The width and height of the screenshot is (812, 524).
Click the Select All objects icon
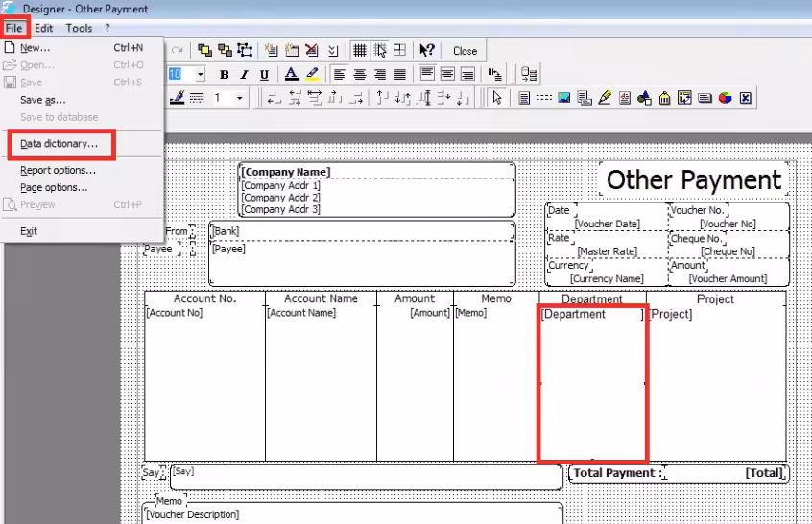(245, 50)
